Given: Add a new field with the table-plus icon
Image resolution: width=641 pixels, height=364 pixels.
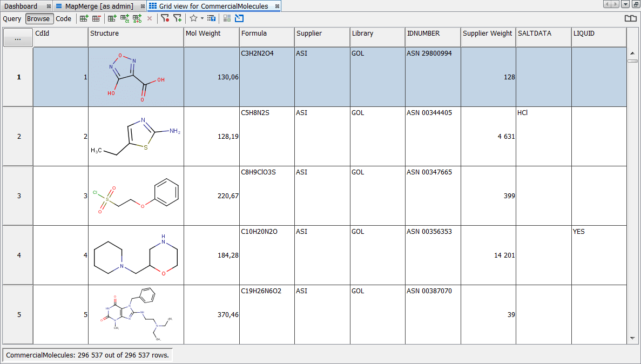Looking at the screenshot, I should [x=111, y=18].
